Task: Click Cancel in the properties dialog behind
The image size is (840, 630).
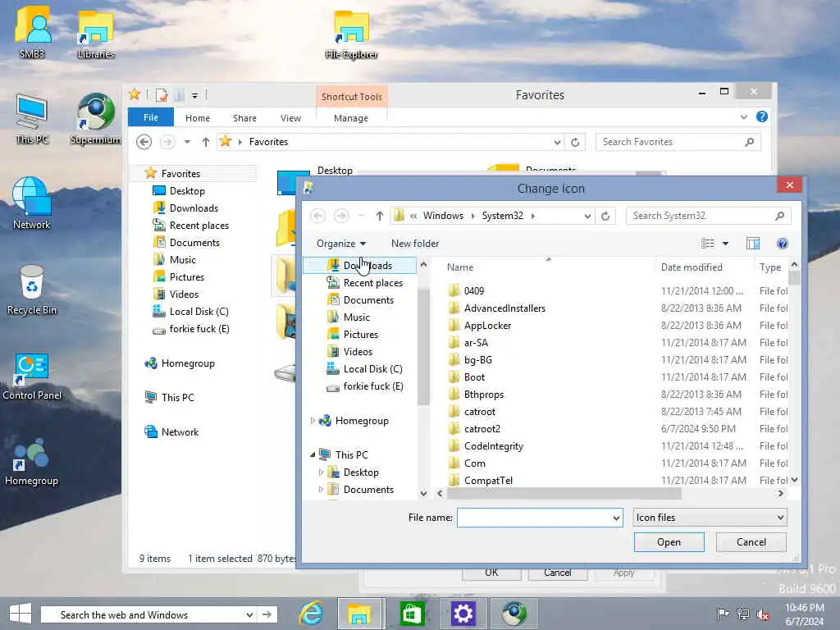Action: (x=557, y=573)
